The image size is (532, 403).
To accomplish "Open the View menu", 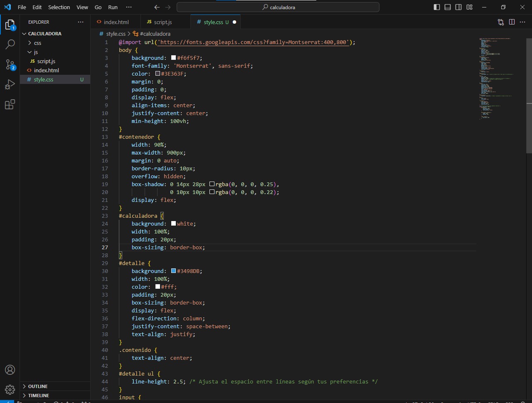I will pos(82,7).
